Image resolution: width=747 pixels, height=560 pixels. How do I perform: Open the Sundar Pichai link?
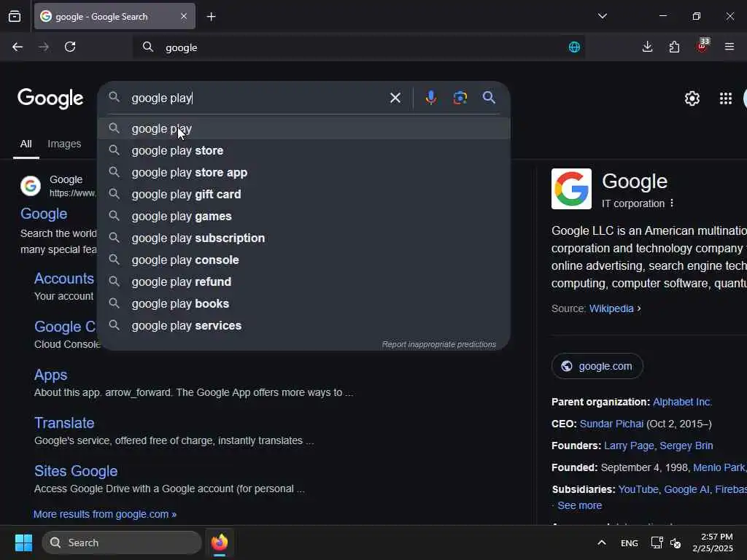point(611,424)
